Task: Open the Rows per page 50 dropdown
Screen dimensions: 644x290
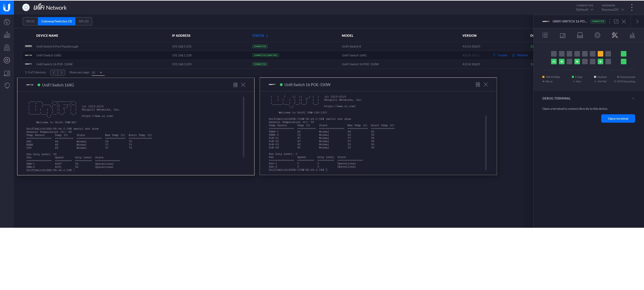Action: tap(98, 72)
